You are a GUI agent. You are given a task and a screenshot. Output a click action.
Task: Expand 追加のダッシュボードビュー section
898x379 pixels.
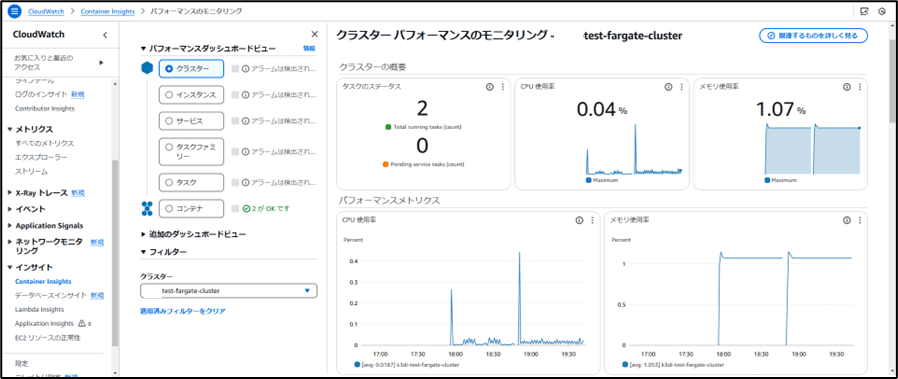tap(143, 234)
